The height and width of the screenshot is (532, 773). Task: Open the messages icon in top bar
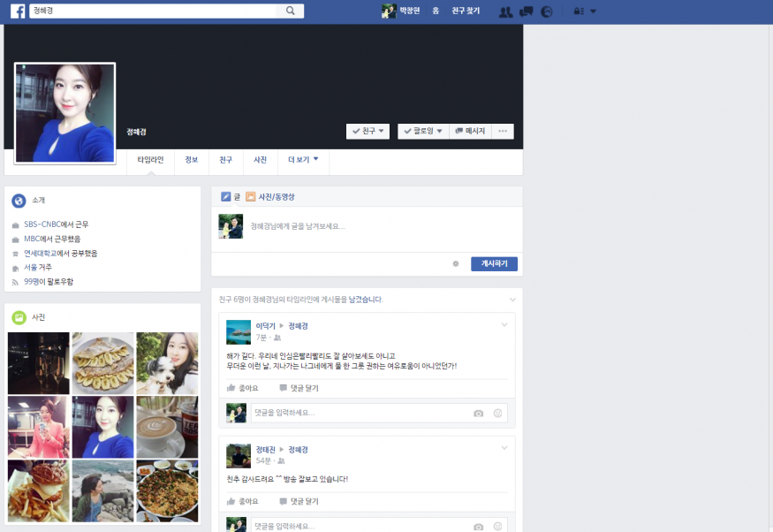coord(527,11)
